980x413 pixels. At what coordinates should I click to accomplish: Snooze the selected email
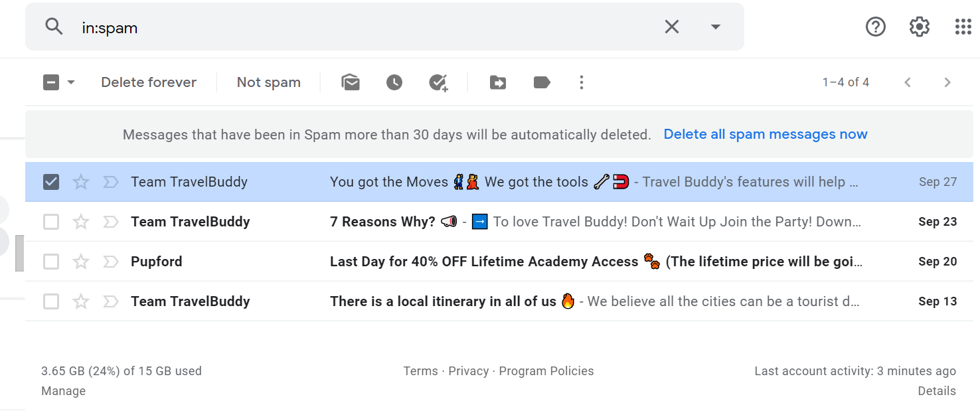pos(394,82)
